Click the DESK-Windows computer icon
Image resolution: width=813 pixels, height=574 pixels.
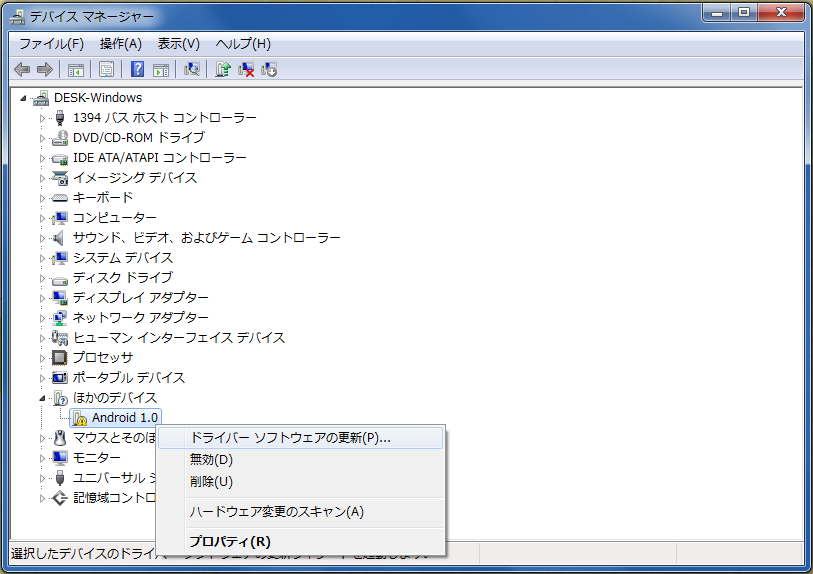(41, 97)
